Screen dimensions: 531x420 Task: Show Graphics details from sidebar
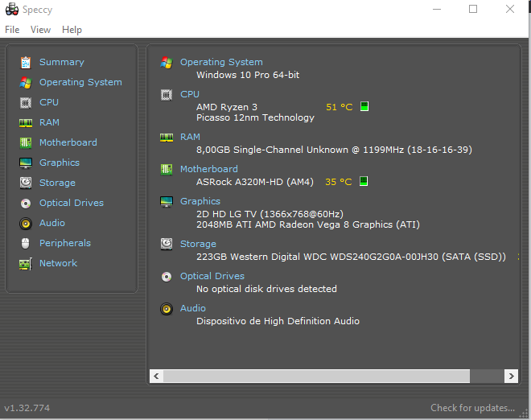click(x=60, y=163)
